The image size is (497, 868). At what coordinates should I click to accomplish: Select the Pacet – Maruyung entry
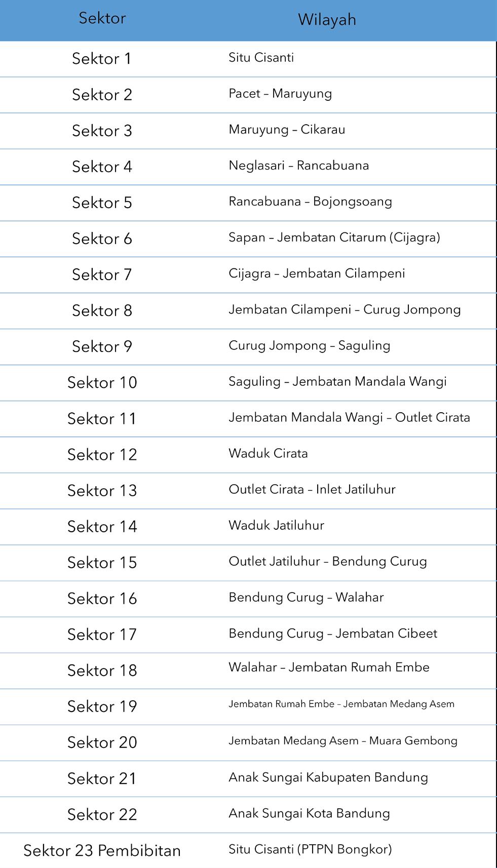pyautogui.click(x=280, y=94)
